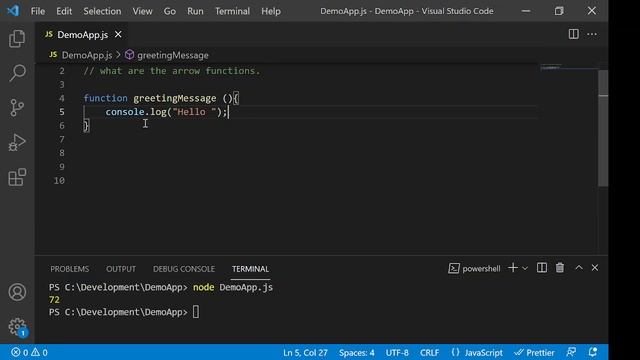
Task: Click the editor vertical scrollbar
Action: click(x=603, y=128)
